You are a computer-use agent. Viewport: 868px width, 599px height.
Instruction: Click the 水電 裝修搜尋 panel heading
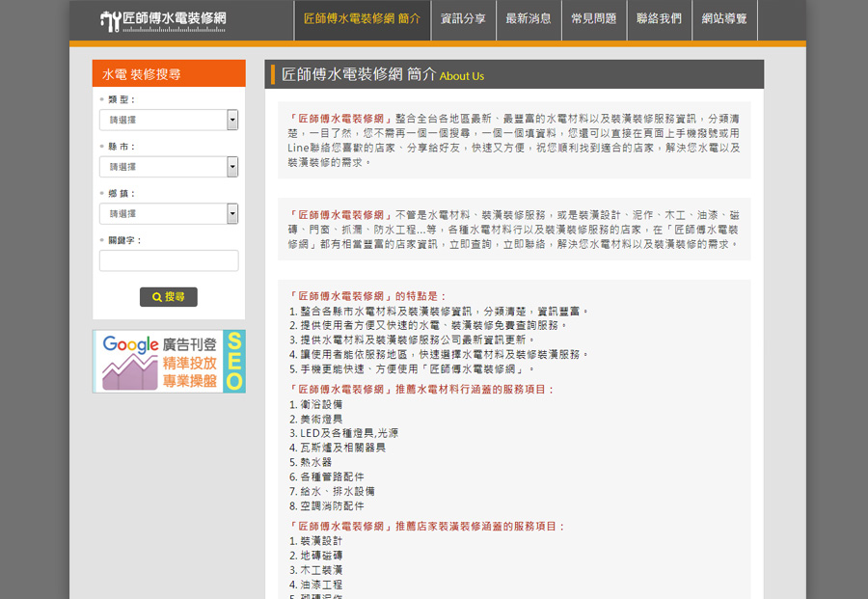[x=141, y=74]
